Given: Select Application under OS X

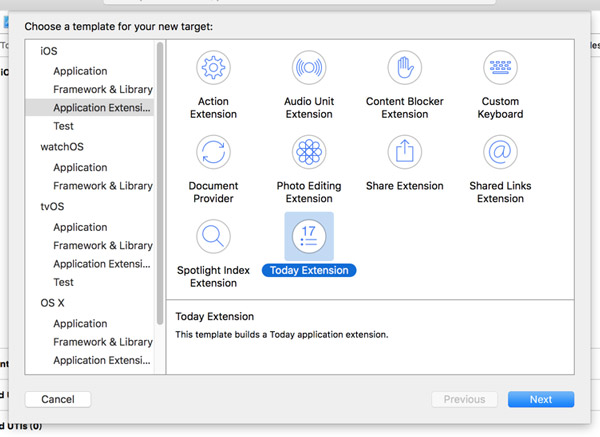Looking at the screenshot, I should coord(80,323).
